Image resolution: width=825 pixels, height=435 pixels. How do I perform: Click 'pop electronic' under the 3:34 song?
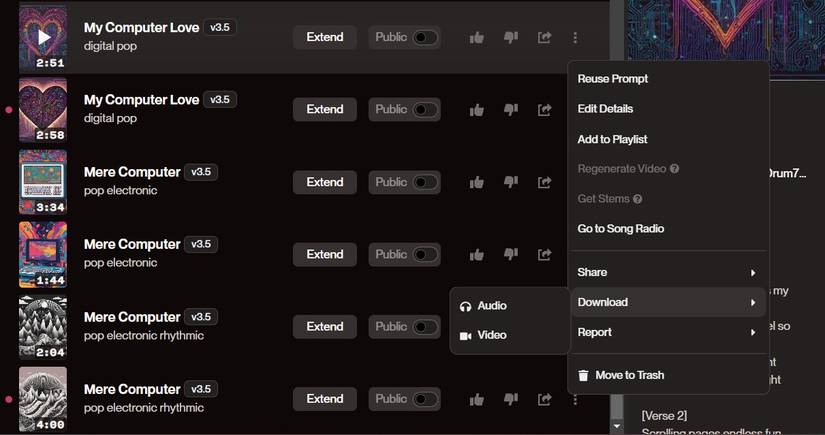coord(120,190)
